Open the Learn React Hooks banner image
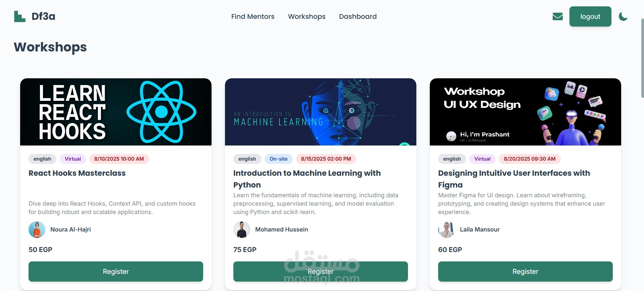This screenshot has height=291, width=644. tap(116, 112)
